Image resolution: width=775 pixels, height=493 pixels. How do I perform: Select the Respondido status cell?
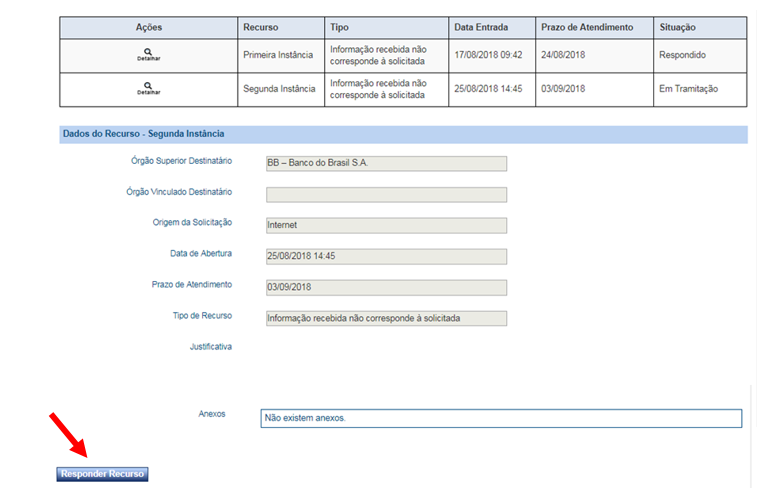pyautogui.click(x=685, y=55)
